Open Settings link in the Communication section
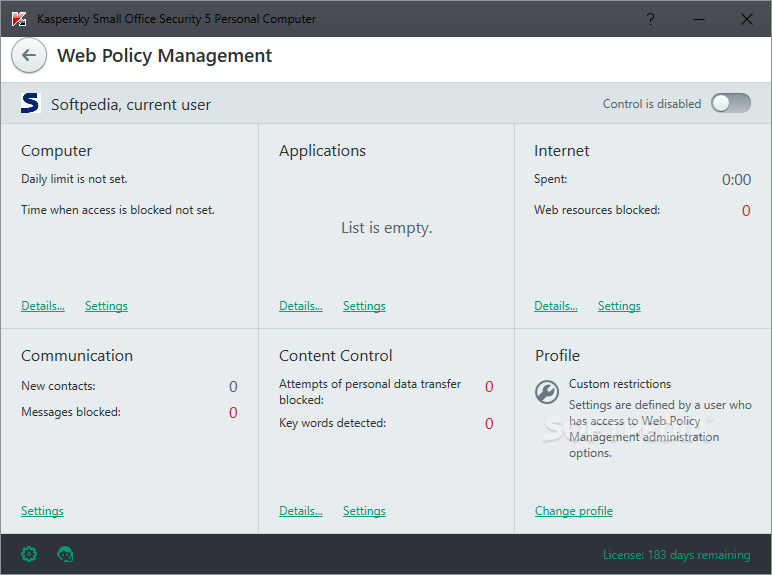Screen dimensions: 772x575 point(42,511)
